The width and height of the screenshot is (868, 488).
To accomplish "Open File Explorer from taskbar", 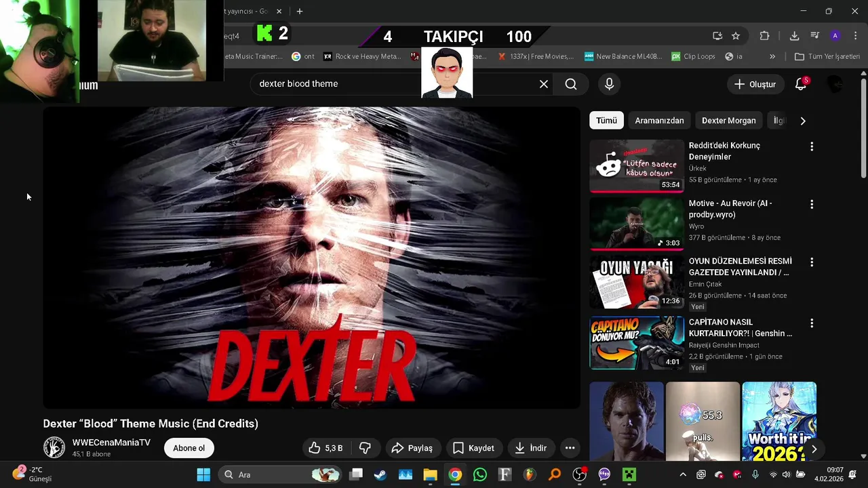I will pyautogui.click(x=430, y=474).
